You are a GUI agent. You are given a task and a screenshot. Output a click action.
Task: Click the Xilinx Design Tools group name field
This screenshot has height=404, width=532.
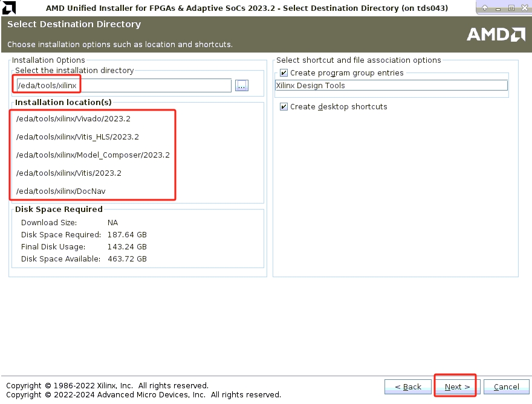391,86
